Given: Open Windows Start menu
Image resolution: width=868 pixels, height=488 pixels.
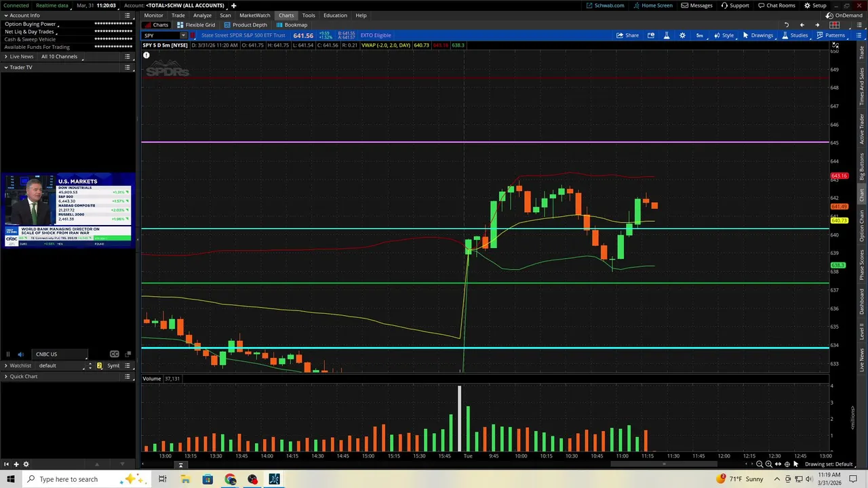Looking at the screenshot, I should 10,479.
